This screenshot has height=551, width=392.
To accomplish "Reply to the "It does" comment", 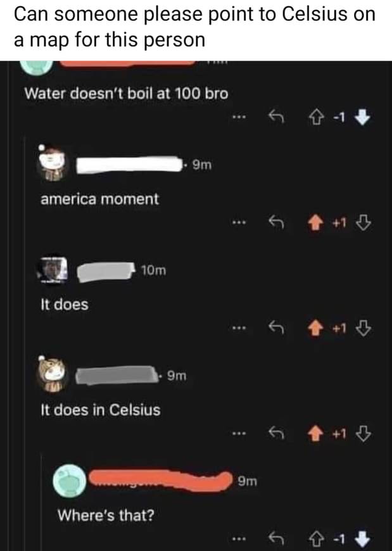I will 276,328.
